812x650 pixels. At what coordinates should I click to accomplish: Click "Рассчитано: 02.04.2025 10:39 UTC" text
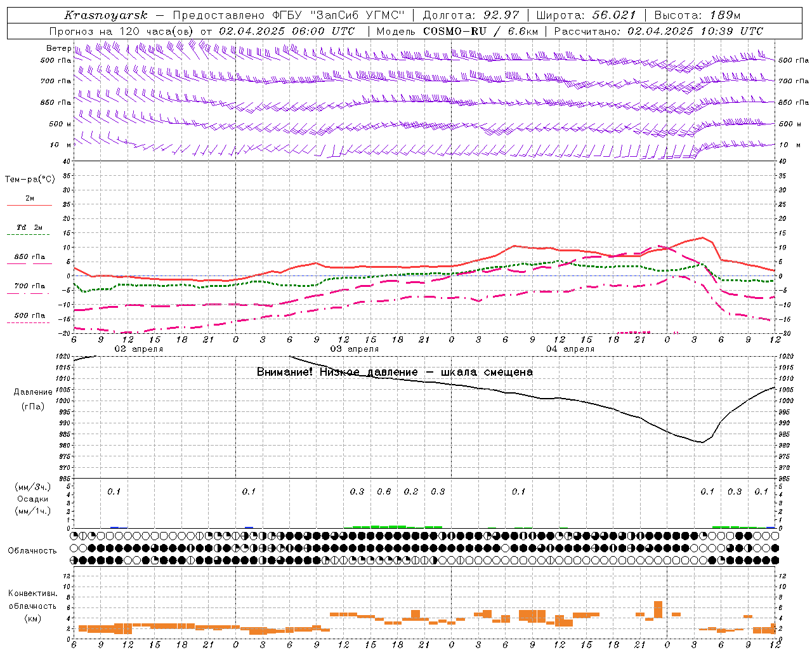click(x=658, y=31)
